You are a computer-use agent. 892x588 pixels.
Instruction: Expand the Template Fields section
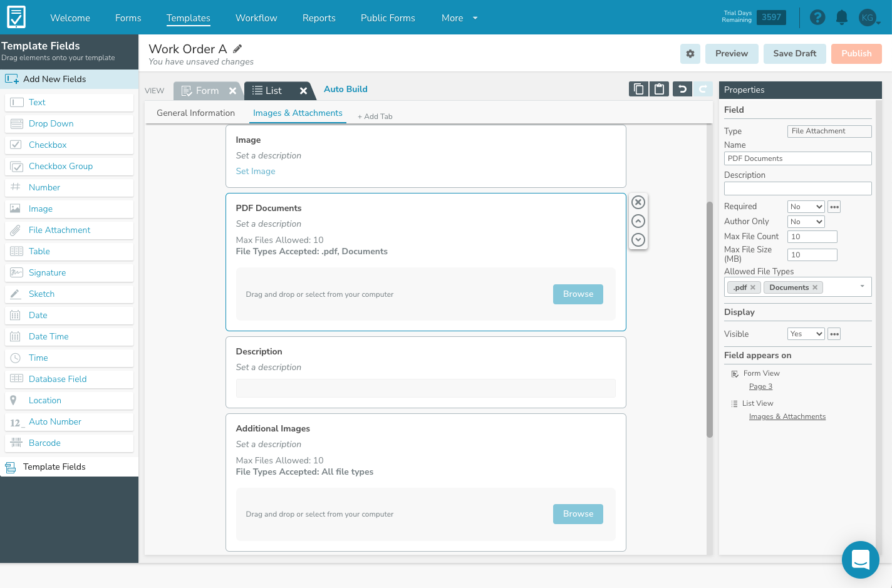click(69, 467)
